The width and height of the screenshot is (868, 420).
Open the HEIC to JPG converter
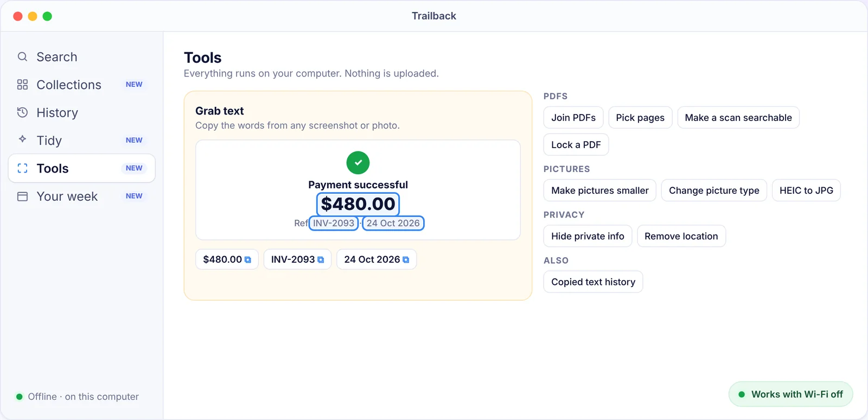806,190
